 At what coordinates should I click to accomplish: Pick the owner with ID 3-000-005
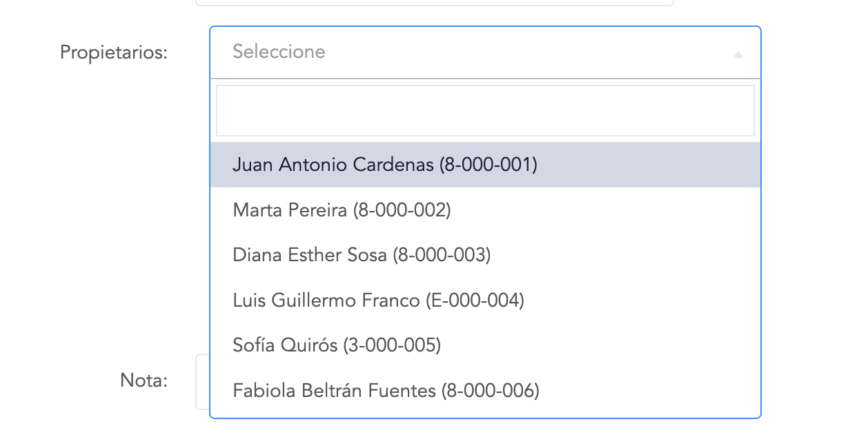click(391, 345)
